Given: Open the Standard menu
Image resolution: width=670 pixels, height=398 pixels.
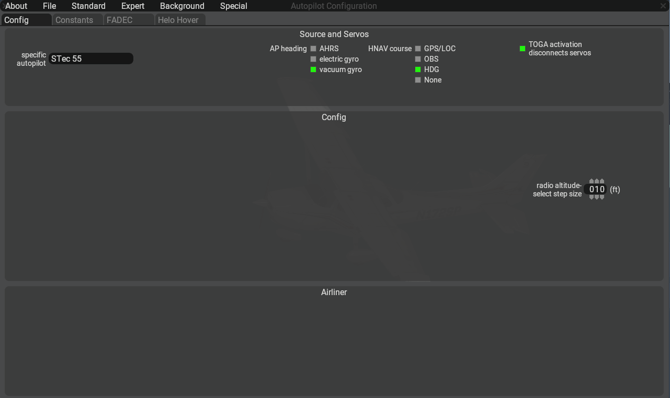Looking at the screenshot, I should (88, 6).
